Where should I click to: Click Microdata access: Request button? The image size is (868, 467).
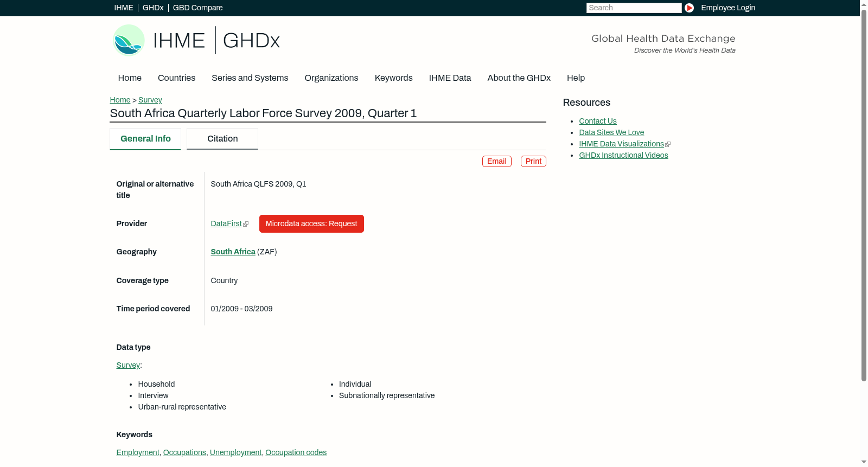[x=311, y=223]
